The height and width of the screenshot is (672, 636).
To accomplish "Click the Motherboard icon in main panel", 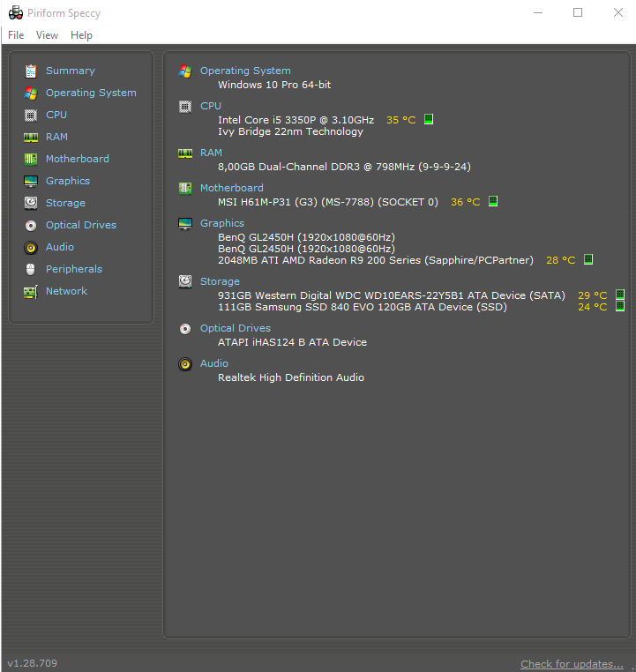I will pyautogui.click(x=185, y=188).
